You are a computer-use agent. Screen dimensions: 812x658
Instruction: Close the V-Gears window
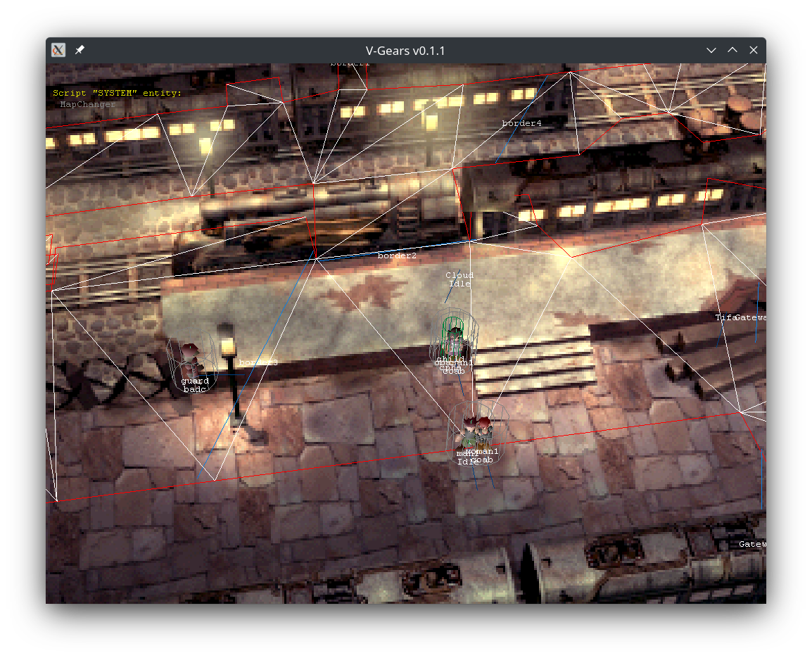point(754,50)
